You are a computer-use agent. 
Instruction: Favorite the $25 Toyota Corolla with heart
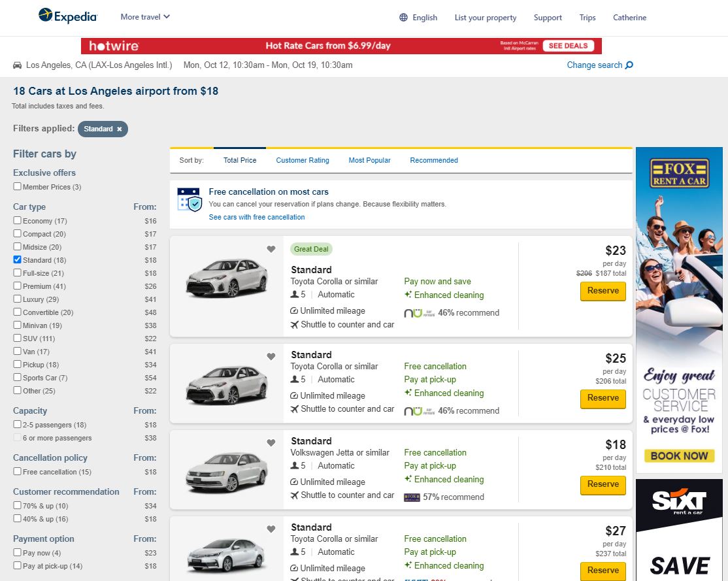pos(271,357)
